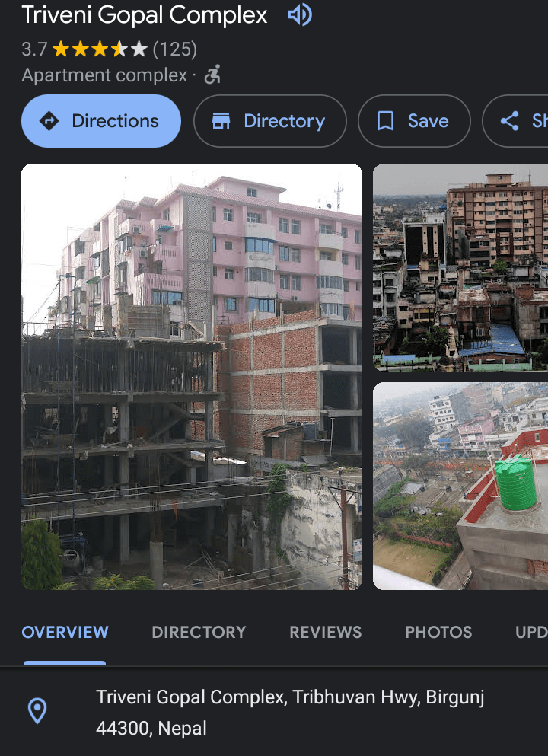This screenshot has height=756, width=548.
Task: Tap the location pin icon beside address
Action: point(37,711)
